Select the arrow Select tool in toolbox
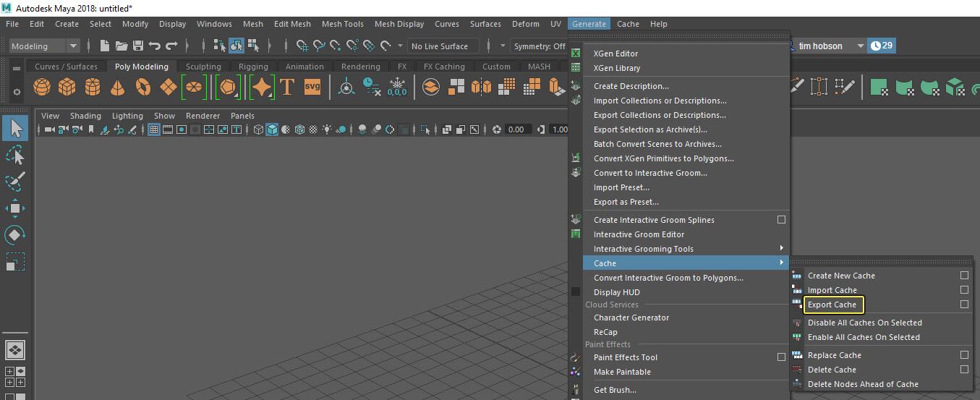The width and height of the screenshot is (980, 400). click(x=15, y=129)
